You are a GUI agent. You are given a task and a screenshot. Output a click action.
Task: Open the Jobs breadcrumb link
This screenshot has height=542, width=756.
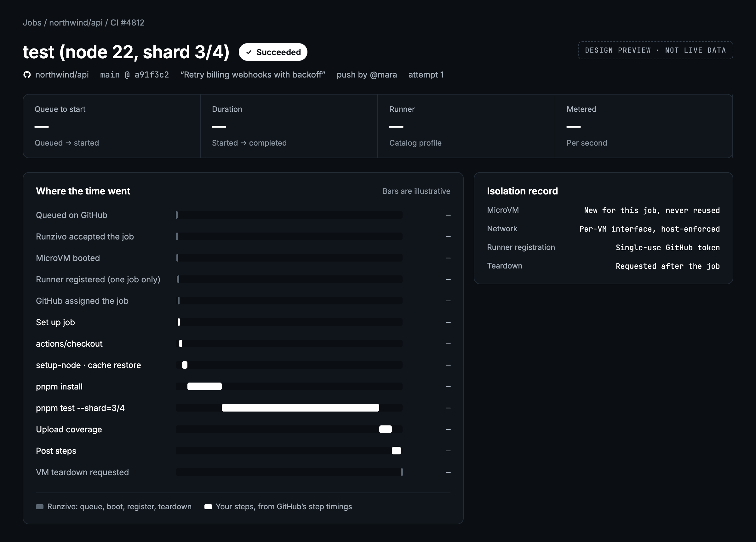point(32,23)
